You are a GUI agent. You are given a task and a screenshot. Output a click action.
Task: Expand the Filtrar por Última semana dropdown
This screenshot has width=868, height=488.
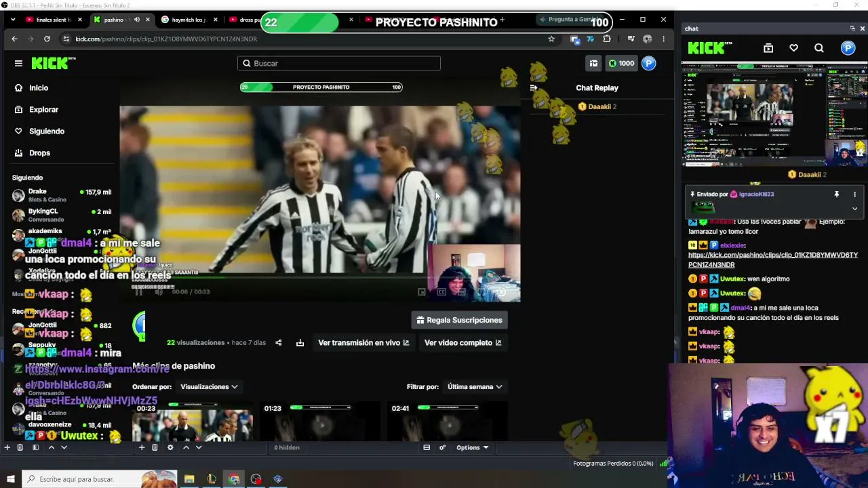[475, 386]
